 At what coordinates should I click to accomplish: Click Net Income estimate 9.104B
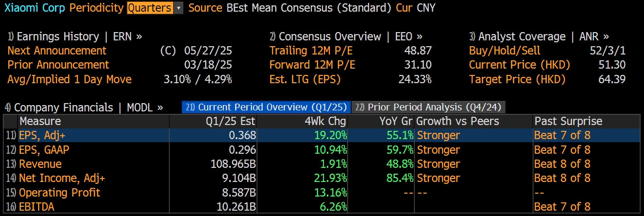tap(239, 178)
